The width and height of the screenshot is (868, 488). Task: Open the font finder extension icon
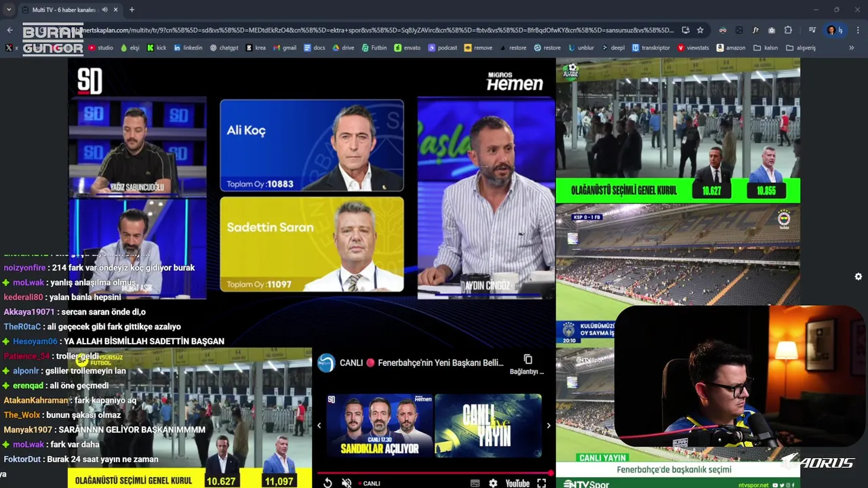coord(755,30)
